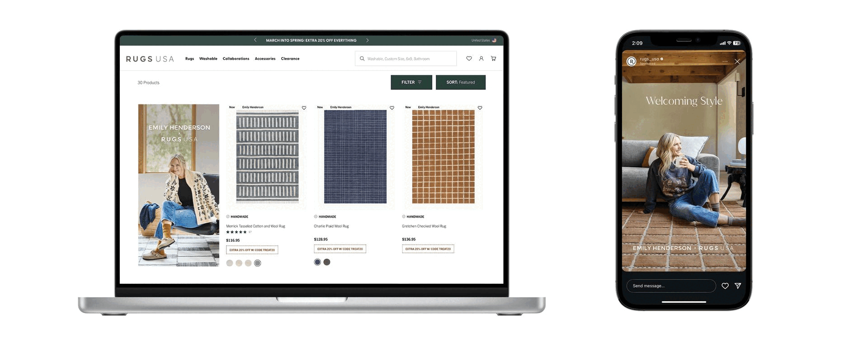Click the $116.95 price
The height and width of the screenshot is (347, 868).
tap(233, 240)
